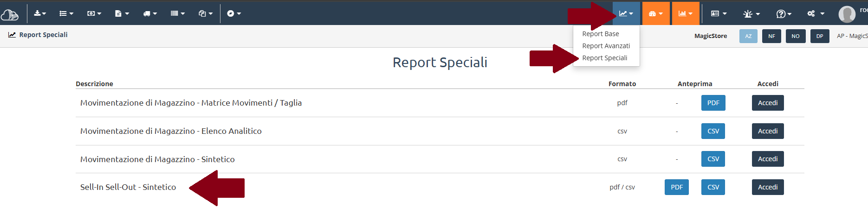Expand the orange bar chart menu

click(685, 13)
